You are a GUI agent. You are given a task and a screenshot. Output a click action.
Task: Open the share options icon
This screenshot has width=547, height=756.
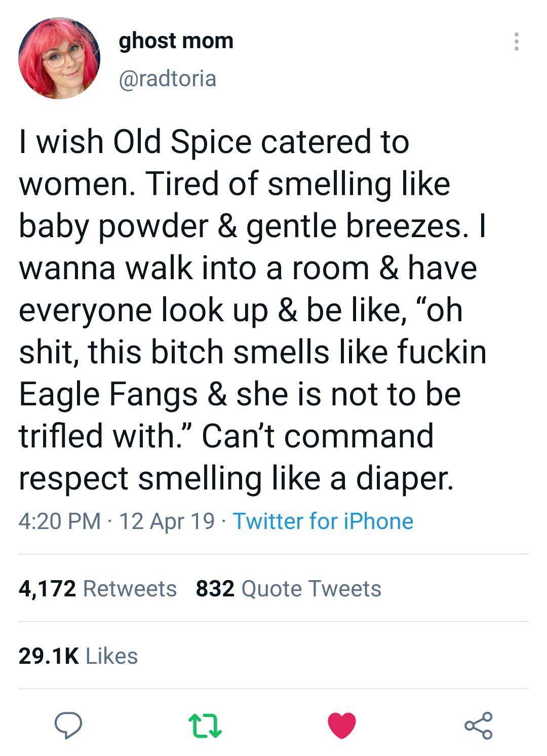(x=478, y=726)
